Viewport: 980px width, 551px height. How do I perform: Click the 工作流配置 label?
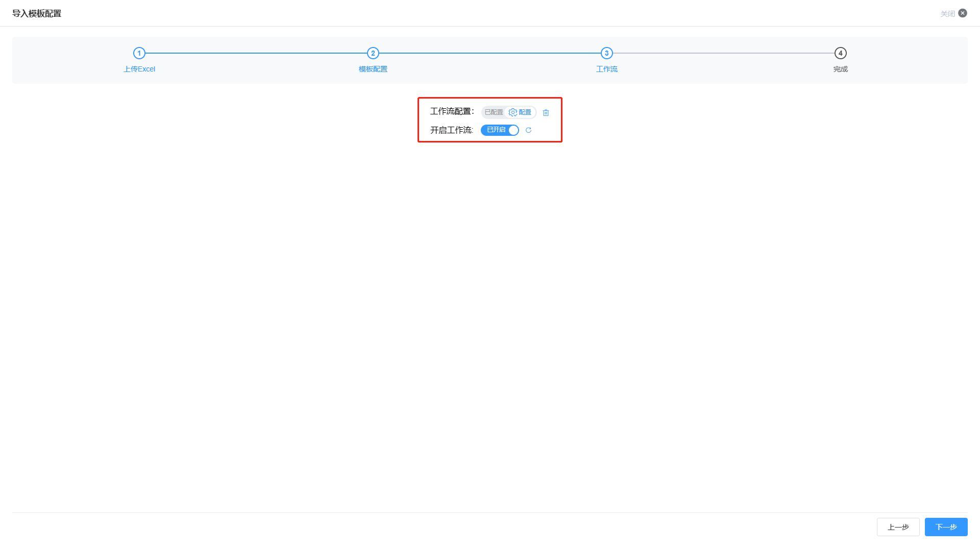452,111
